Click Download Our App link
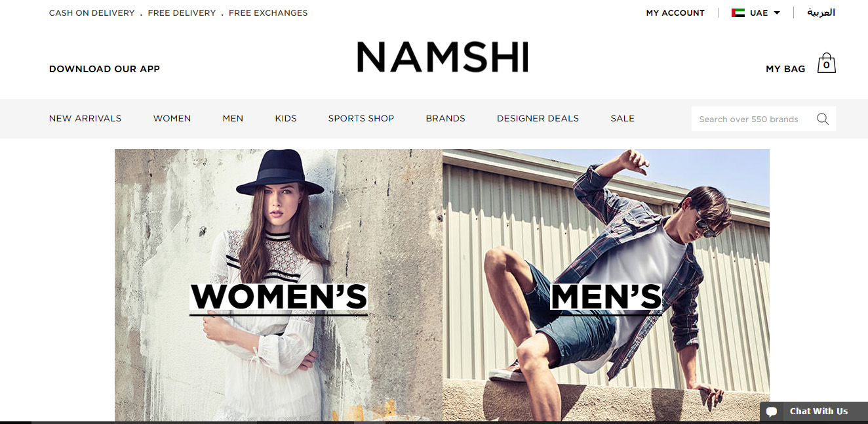868x424 pixels. click(x=104, y=68)
